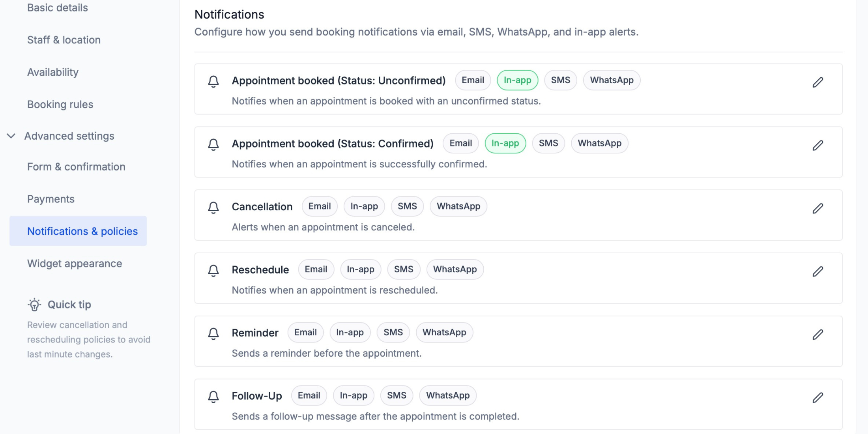
Task: Open Widget appearance settings
Action: [x=75, y=264]
